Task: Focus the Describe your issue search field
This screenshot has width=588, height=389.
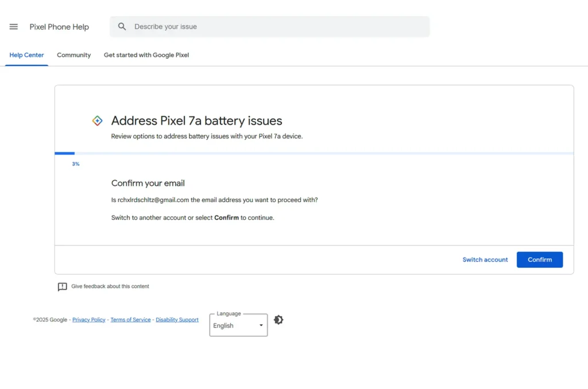Action: (x=276, y=26)
